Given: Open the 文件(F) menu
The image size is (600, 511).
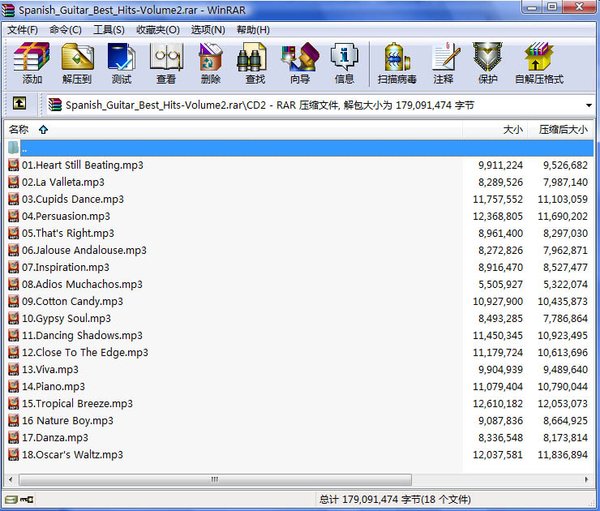Looking at the screenshot, I should [23, 29].
